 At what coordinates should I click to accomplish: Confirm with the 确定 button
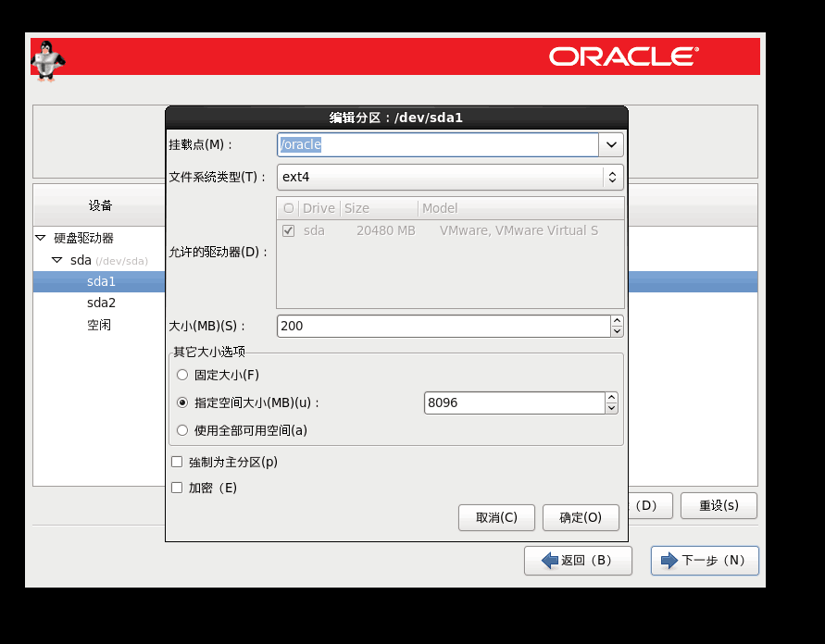(581, 517)
